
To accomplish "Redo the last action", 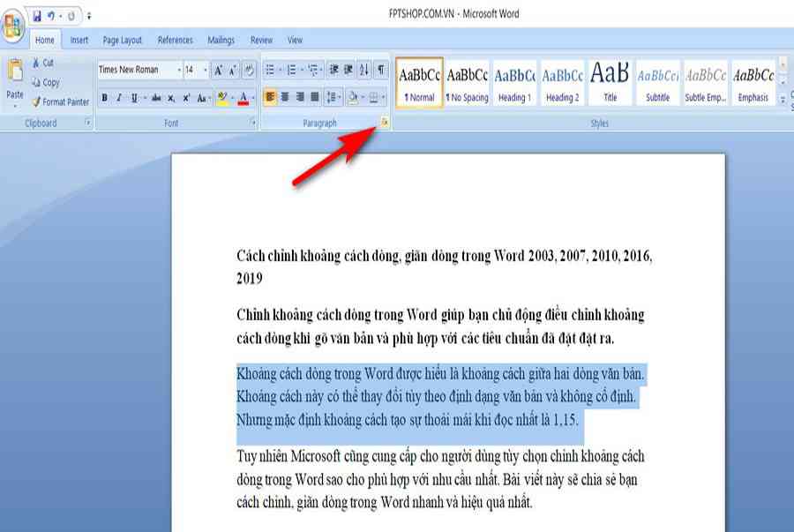I will pos(71,16).
